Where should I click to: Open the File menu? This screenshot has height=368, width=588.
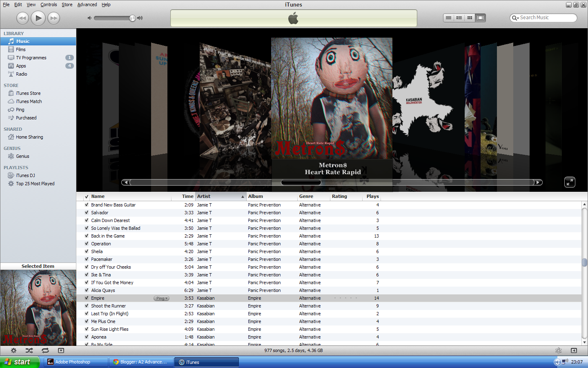pos(6,4)
